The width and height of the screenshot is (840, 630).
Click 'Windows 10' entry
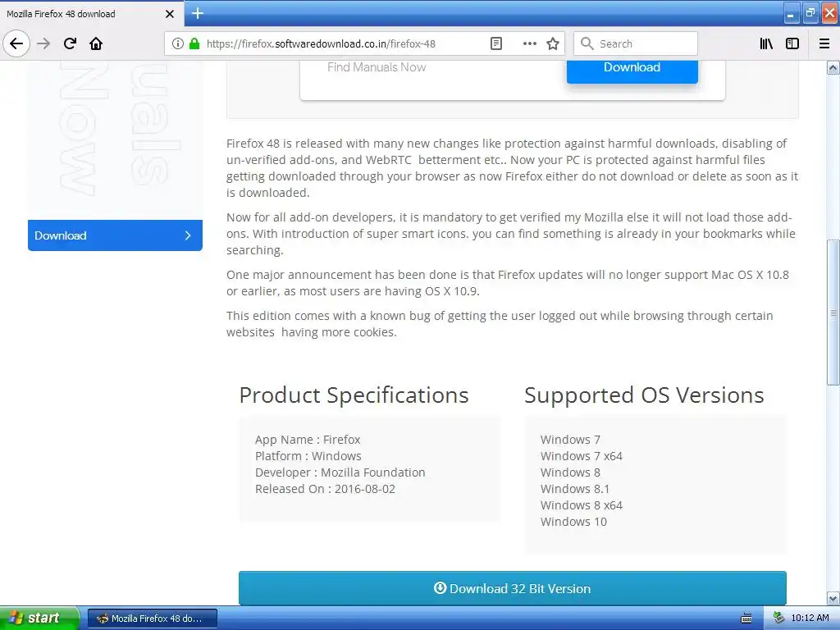[x=573, y=522]
